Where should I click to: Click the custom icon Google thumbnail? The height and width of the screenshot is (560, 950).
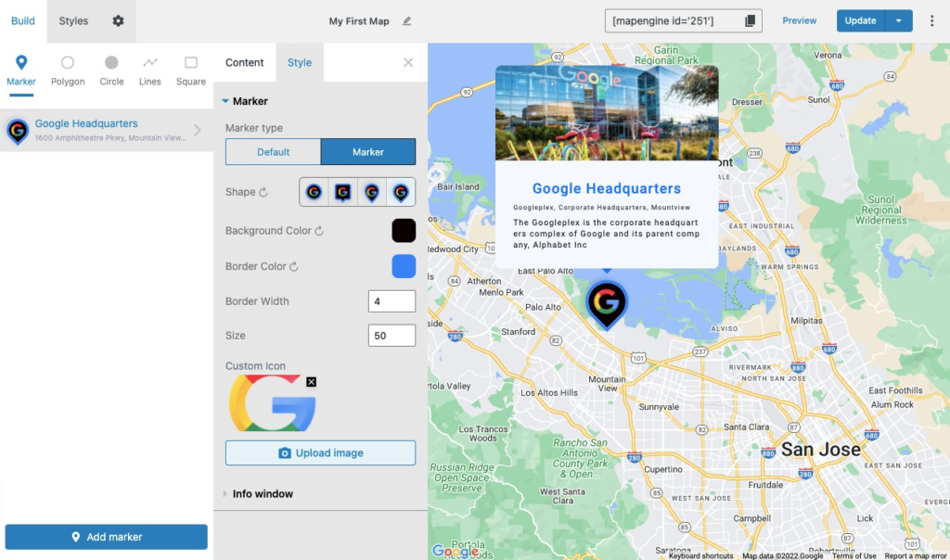(272, 402)
